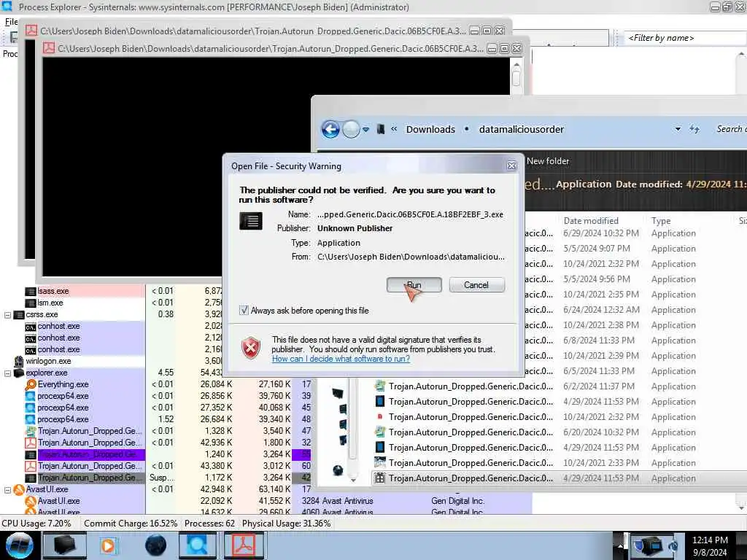Sort files by Type column header
Image resolution: width=747 pixels, height=560 pixels.
[x=661, y=220]
